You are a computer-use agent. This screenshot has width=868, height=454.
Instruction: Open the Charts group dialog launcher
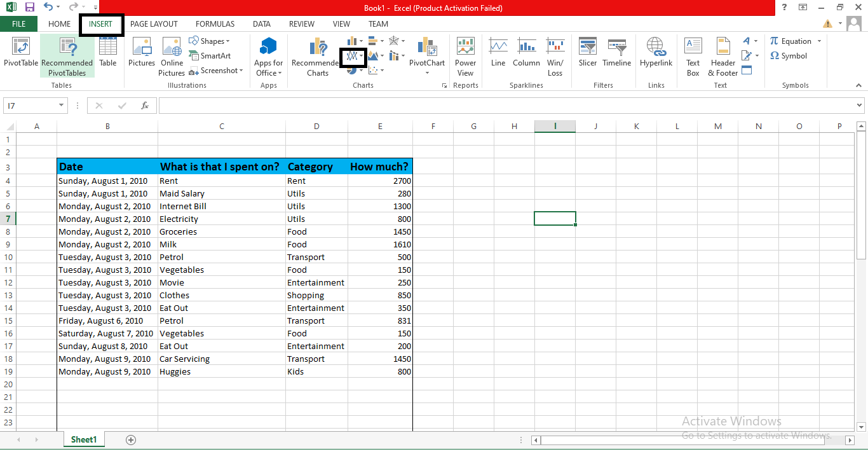click(x=444, y=85)
